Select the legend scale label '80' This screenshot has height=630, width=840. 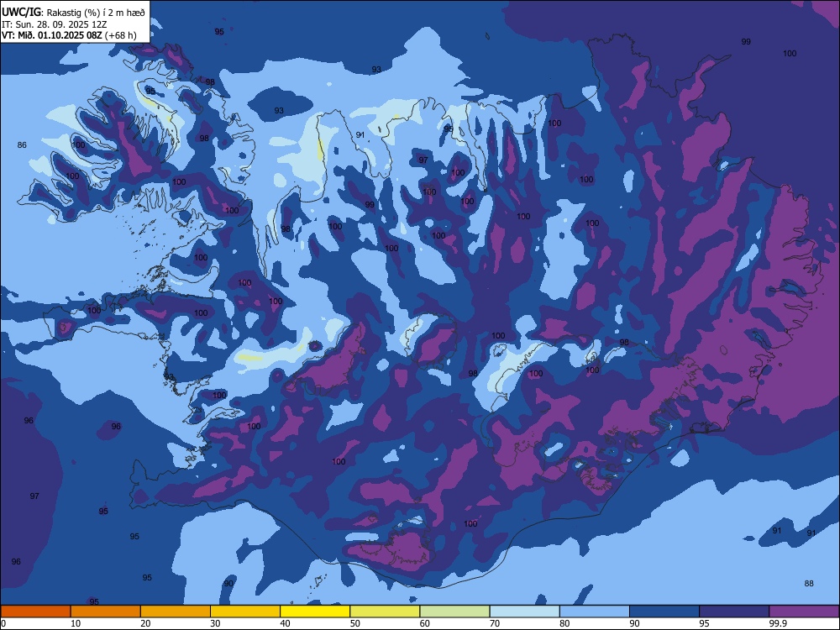pyautogui.click(x=564, y=623)
